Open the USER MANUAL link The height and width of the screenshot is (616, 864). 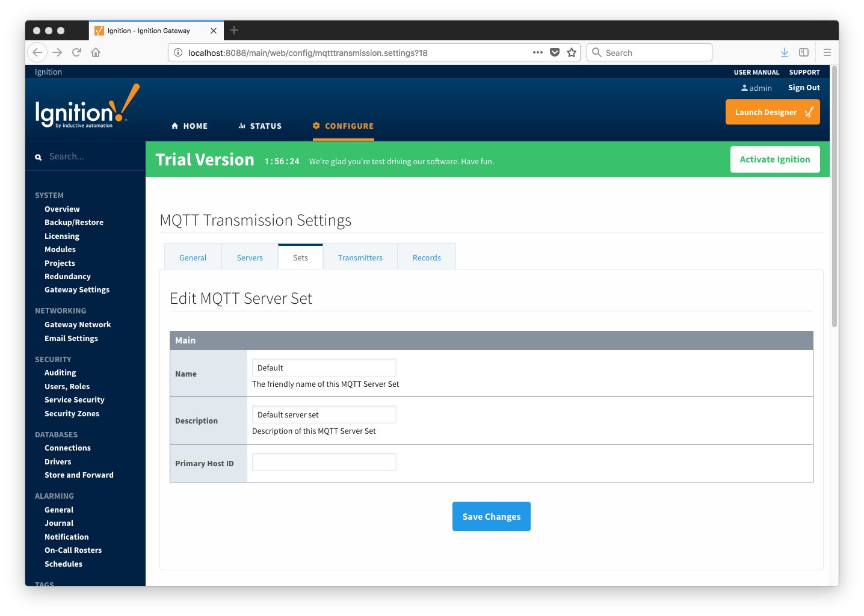[x=756, y=72]
